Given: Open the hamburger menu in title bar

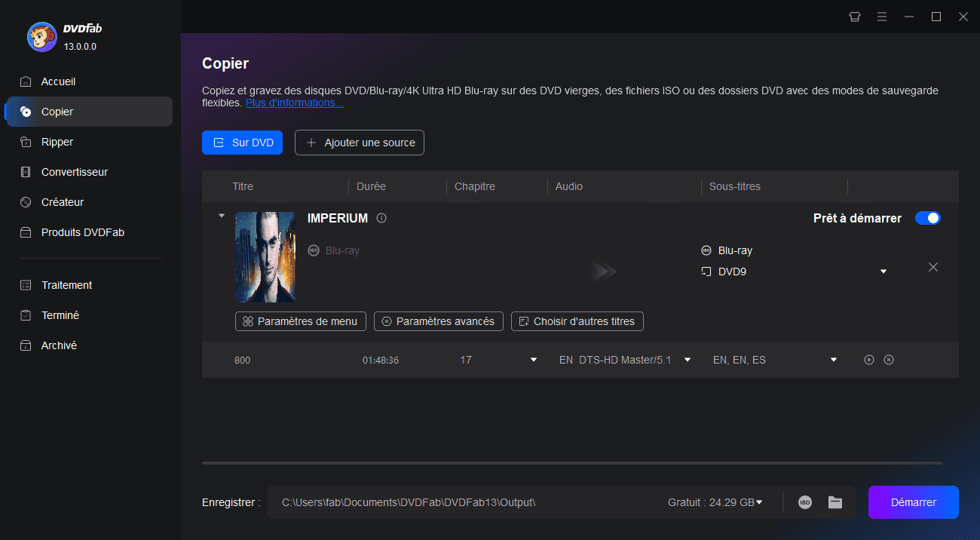Looking at the screenshot, I should 882,17.
